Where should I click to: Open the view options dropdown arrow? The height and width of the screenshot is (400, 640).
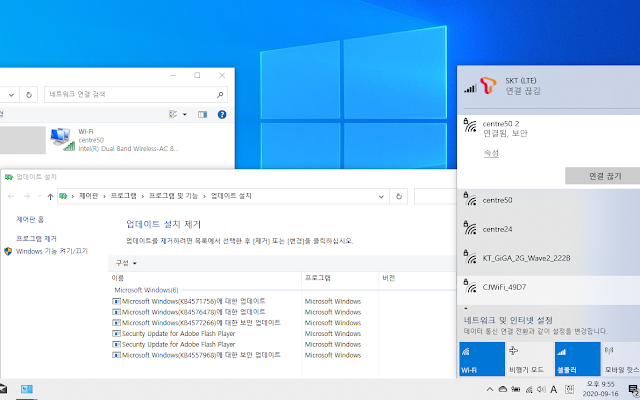click(x=184, y=115)
